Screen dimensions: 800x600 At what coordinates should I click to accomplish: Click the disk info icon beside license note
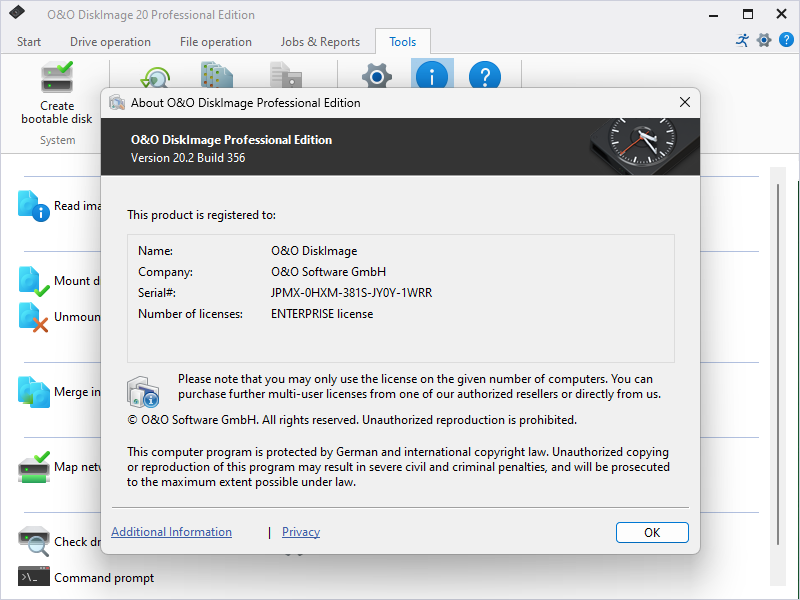[143, 392]
